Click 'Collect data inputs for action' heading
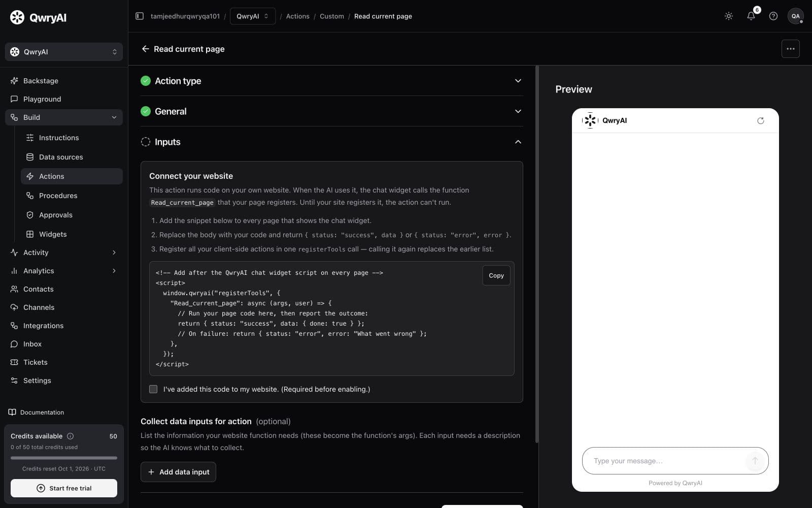This screenshot has width=812, height=508. 196,421
